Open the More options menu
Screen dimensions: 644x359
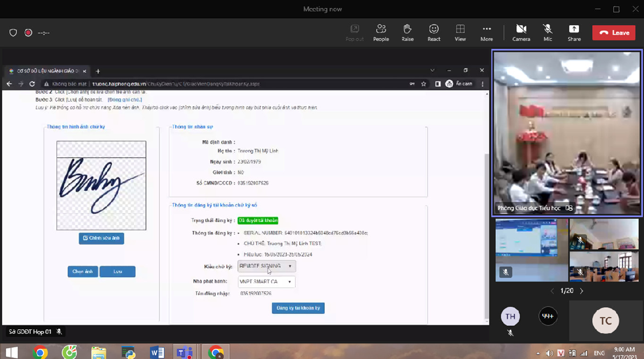486,32
